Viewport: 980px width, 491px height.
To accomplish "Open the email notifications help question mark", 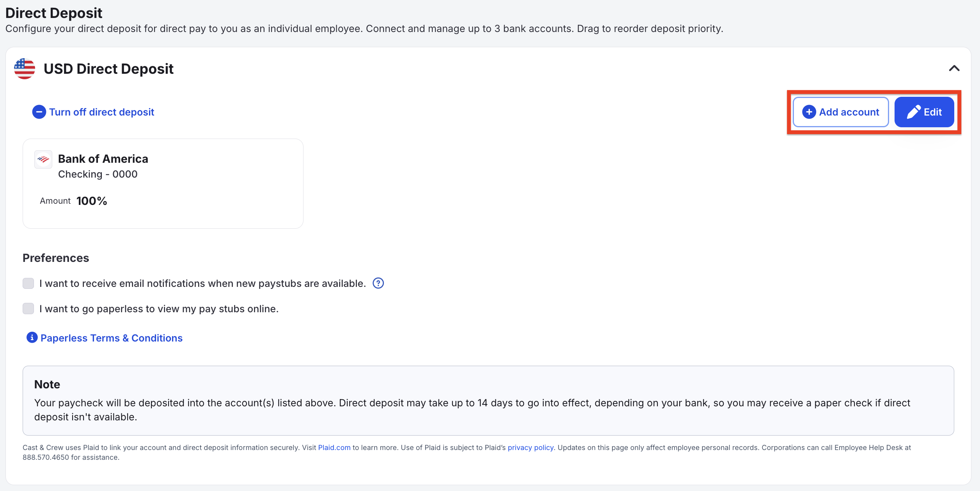I will coord(378,283).
